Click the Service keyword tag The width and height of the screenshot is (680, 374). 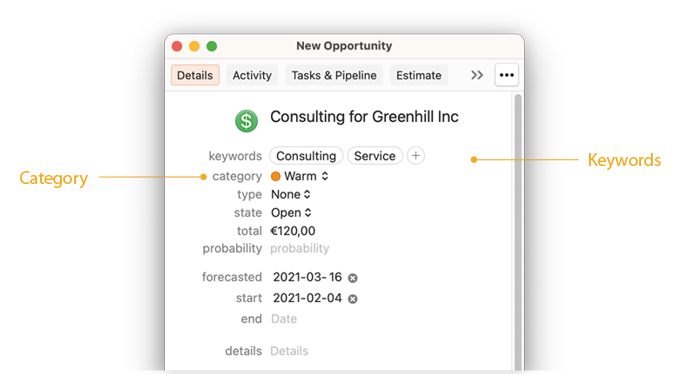[375, 156]
